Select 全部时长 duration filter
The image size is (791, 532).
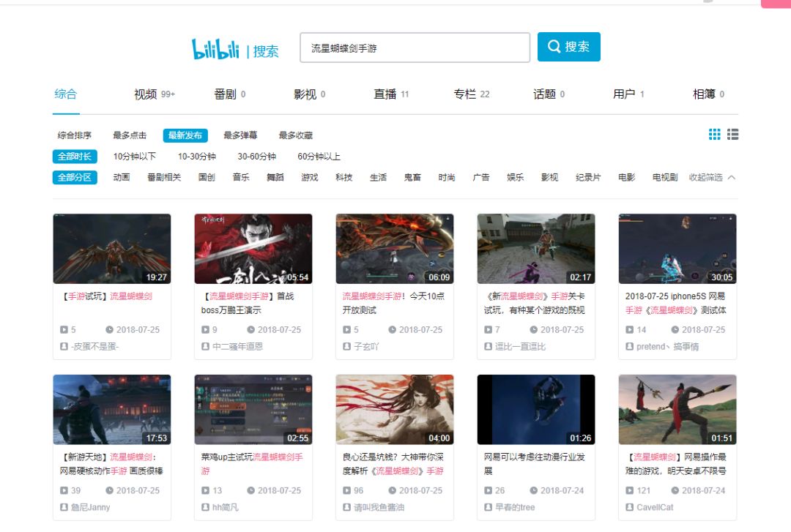tap(75, 157)
